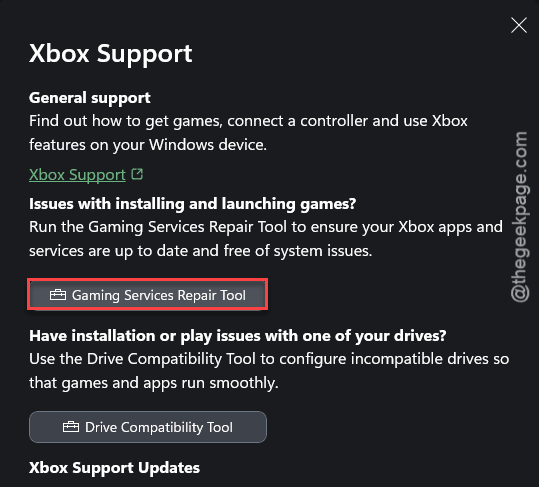
Task: Click the text 'features on your Windows device.'
Action: click(x=148, y=145)
